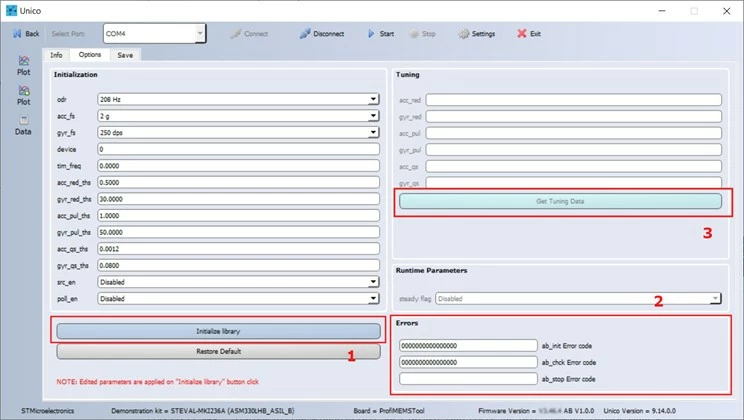Click the Unico Version 9.14.0.0 text
The image size is (744, 420).
tap(639, 411)
